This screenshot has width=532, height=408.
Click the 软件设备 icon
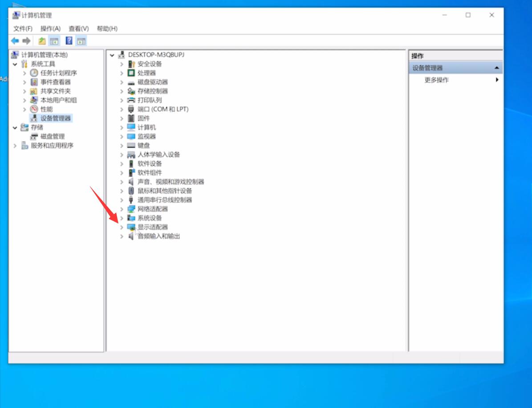[x=131, y=163]
